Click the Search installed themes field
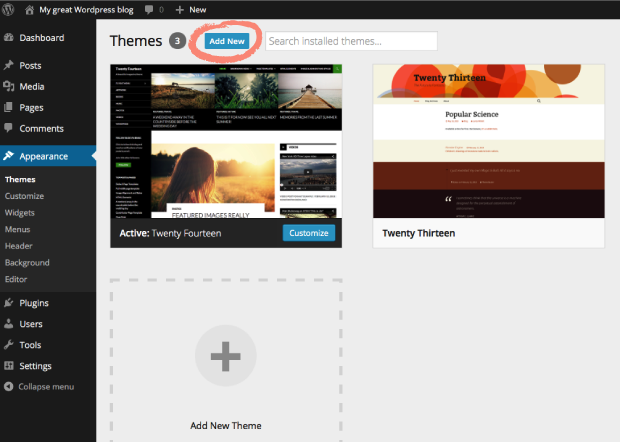 [351, 41]
